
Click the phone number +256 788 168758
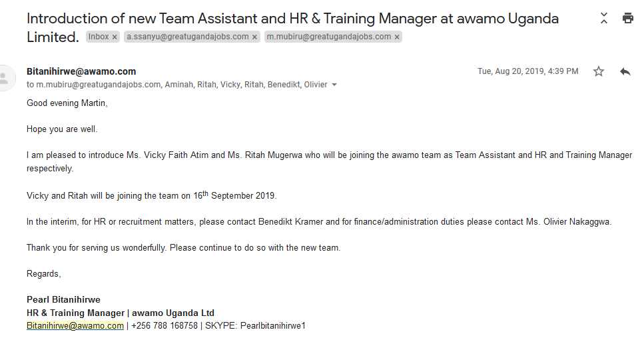pos(164,325)
